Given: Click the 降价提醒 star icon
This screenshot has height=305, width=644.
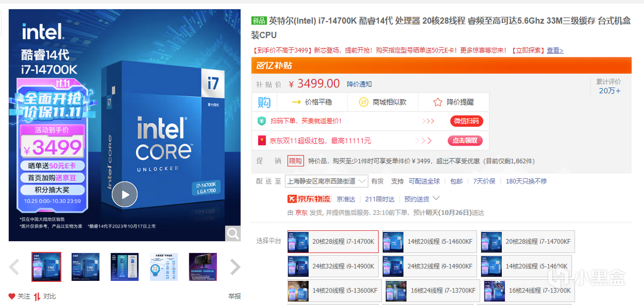Looking at the screenshot, I should point(437,102).
